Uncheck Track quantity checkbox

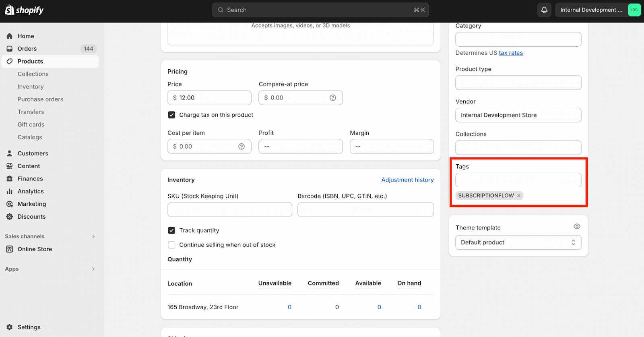tap(171, 230)
